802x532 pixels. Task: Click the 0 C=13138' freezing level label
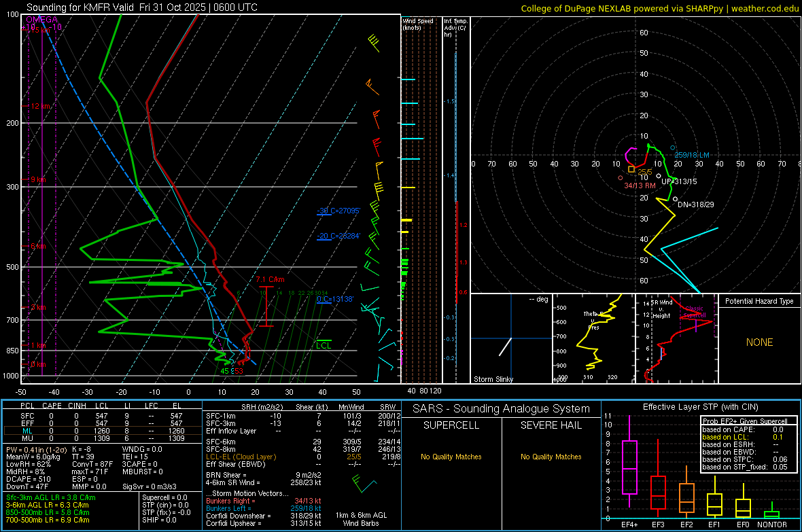coord(335,299)
